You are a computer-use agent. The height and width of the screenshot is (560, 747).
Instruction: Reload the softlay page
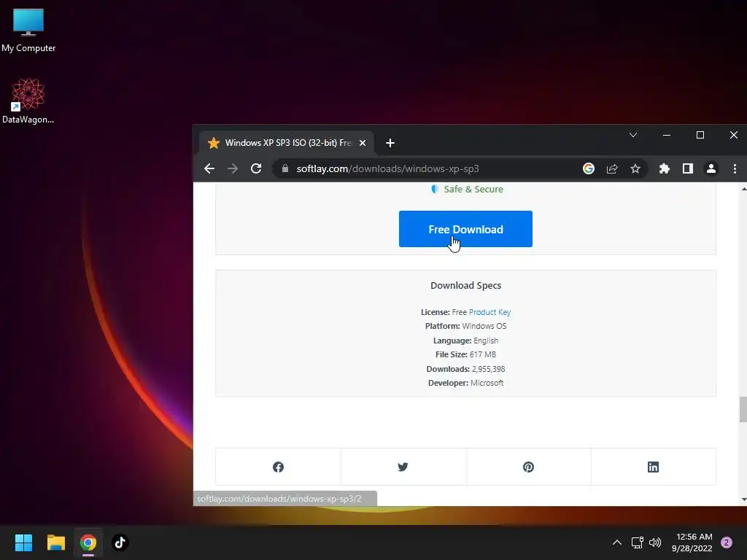click(x=256, y=168)
